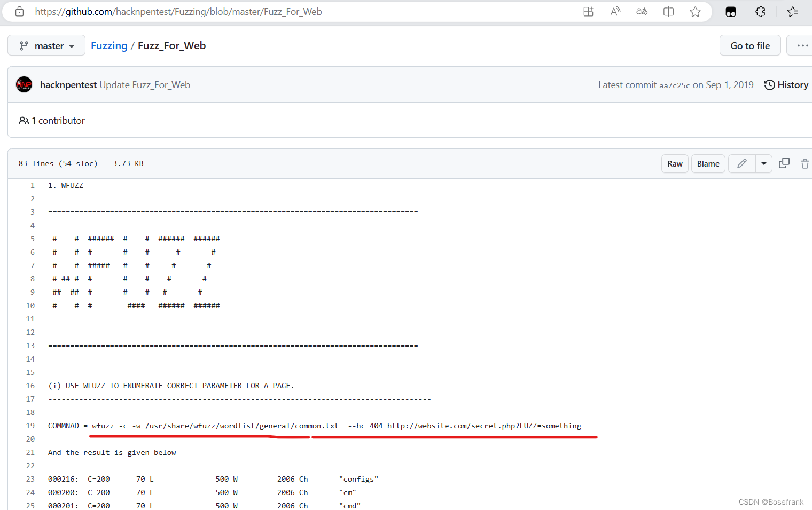Open the extensions puzzle icon
The width and height of the screenshot is (812, 510).
tap(760, 12)
